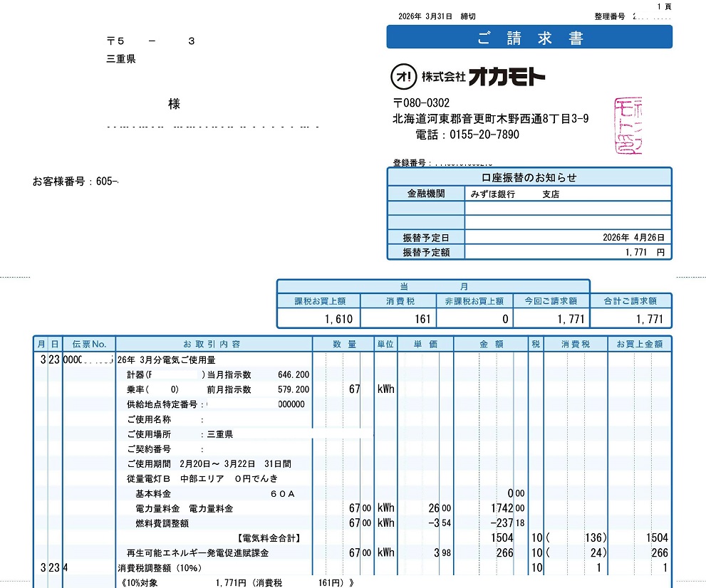Click the blue ご請求書 title banner
The height and width of the screenshot is (588, 706).
529,38
